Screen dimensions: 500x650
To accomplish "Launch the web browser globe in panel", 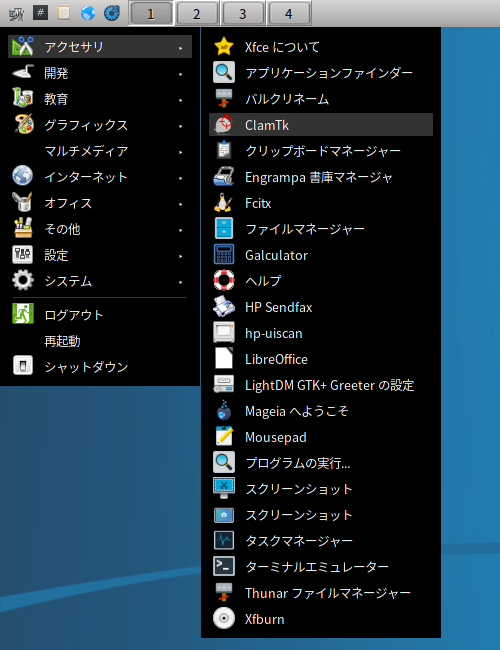I will coord(87,13).
